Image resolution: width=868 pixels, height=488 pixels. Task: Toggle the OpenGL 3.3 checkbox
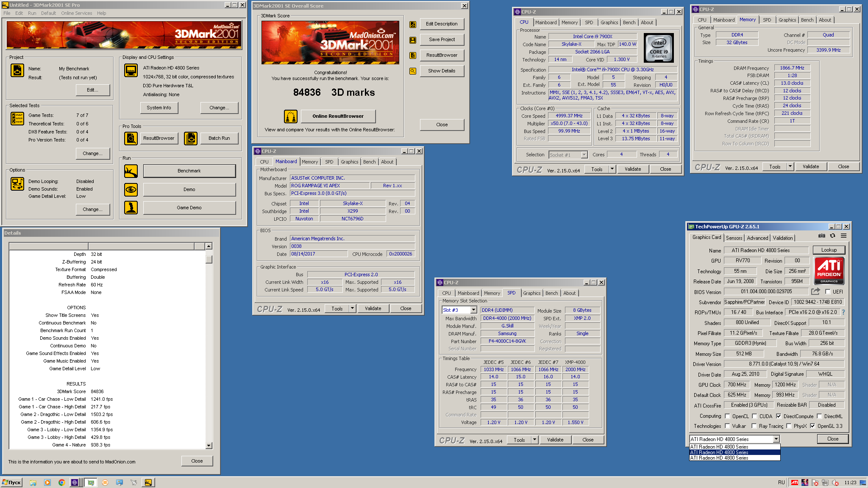tap(812, 426)
